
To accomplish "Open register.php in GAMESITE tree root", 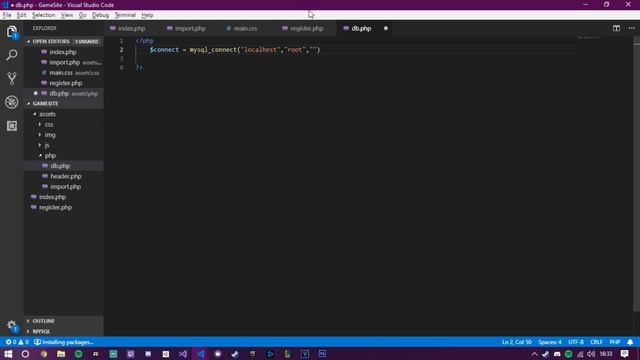I will coord(64,207).
